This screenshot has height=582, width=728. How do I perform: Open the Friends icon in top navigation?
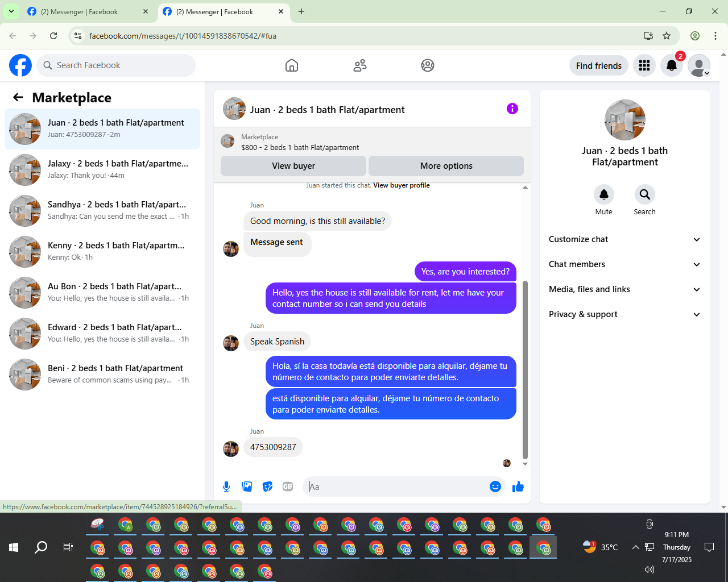pyautogui.click(x=360, y=65)
